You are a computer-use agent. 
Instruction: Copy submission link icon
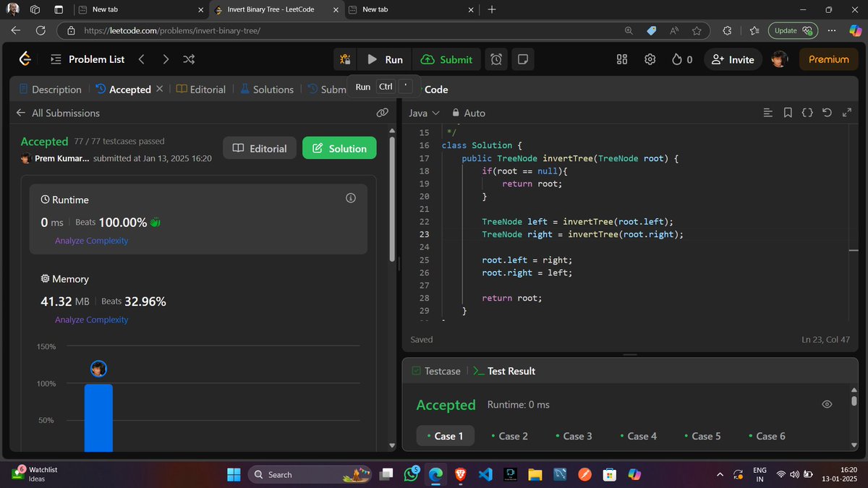click(383, 113)
